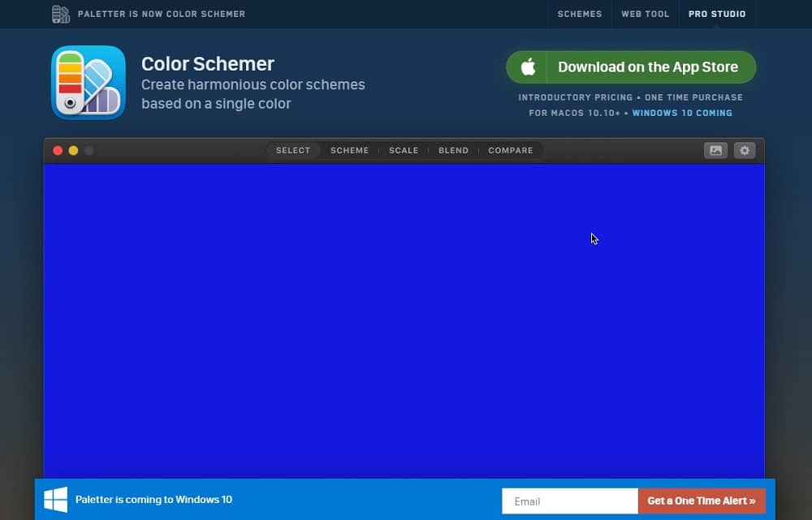812x520 pixels.
Task: Click the Apple logo on download button
Action: (x=528, y=67)
